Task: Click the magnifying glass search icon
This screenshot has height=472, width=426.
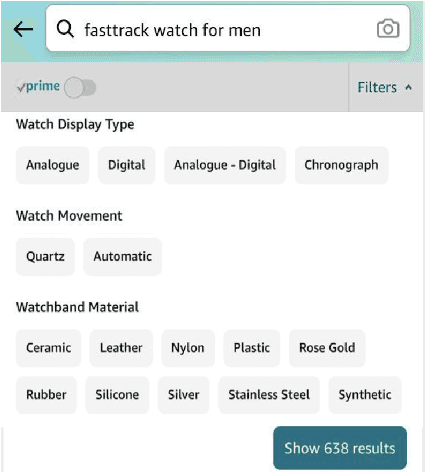Action: [x=65, y=29]
